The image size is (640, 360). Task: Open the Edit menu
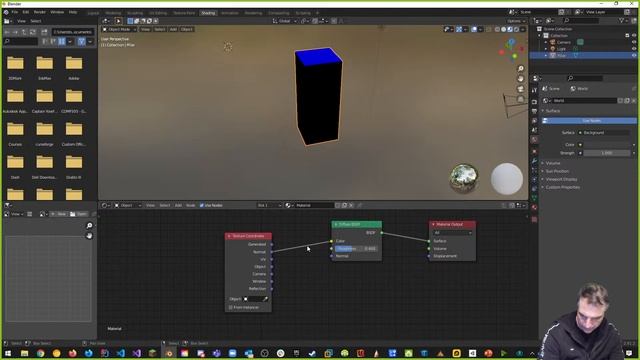(26, 12)
